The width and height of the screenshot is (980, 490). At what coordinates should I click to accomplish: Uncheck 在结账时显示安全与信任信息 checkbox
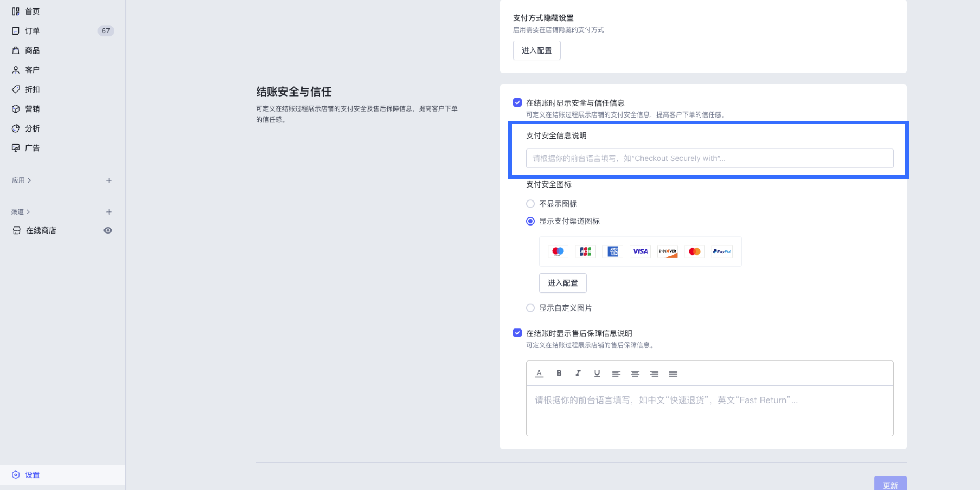(x=517, y=103)
